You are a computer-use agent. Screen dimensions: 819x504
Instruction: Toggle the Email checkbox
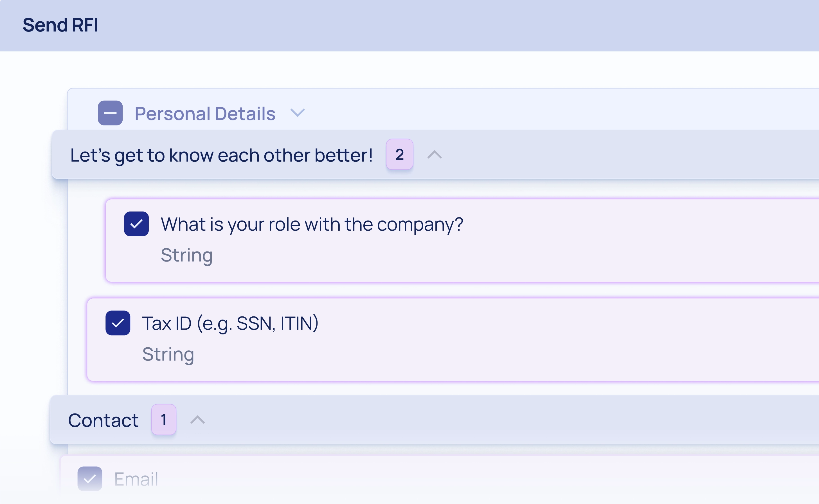[90, 479]
